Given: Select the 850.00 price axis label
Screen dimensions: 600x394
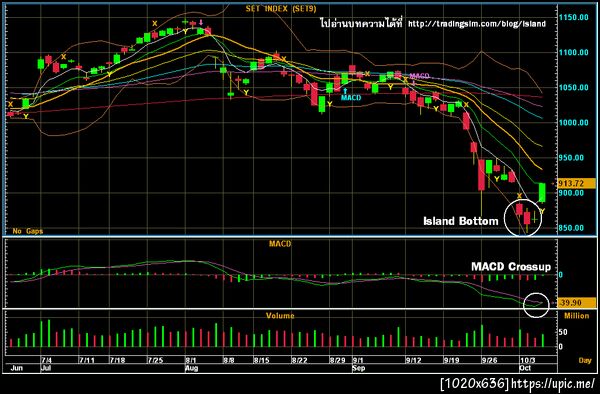Looking at the screenshot, I should tap(571, 228).
